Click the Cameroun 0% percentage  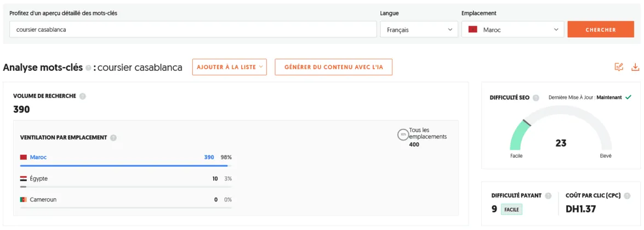coord(228,200)
